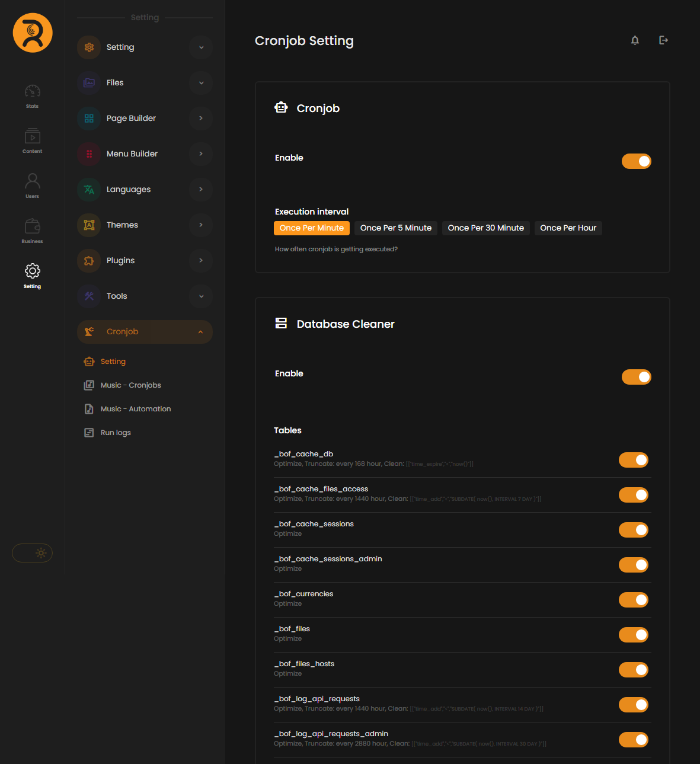Image resolution: width=700 pixels, height=764 pixels.
Task: Turn off Database Cleaner Enable switch
Action: click(x=636, y=377)
